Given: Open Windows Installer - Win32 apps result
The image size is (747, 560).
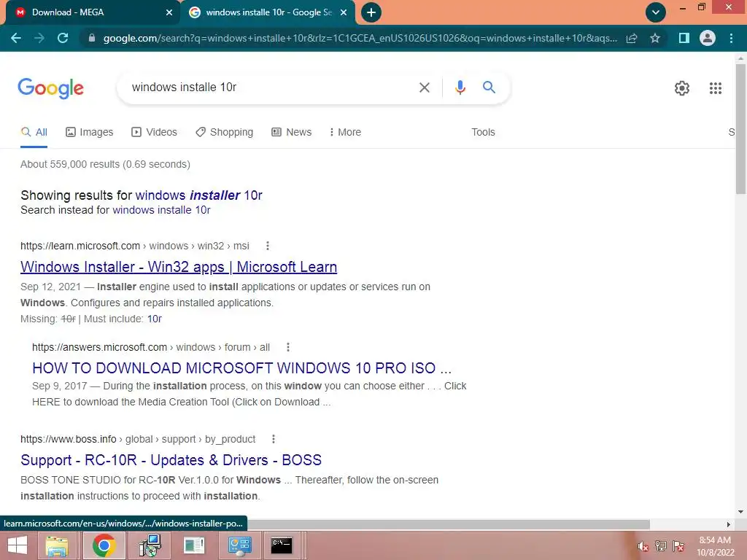Looking at the screenshot, I should tap(179, 267).
